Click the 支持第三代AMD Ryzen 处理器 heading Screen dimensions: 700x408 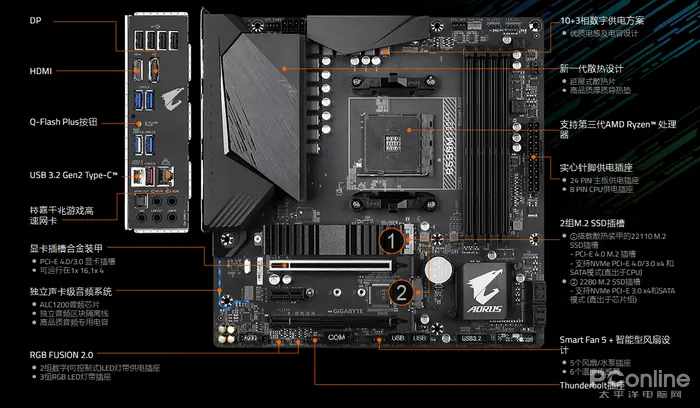click(618, 129)
